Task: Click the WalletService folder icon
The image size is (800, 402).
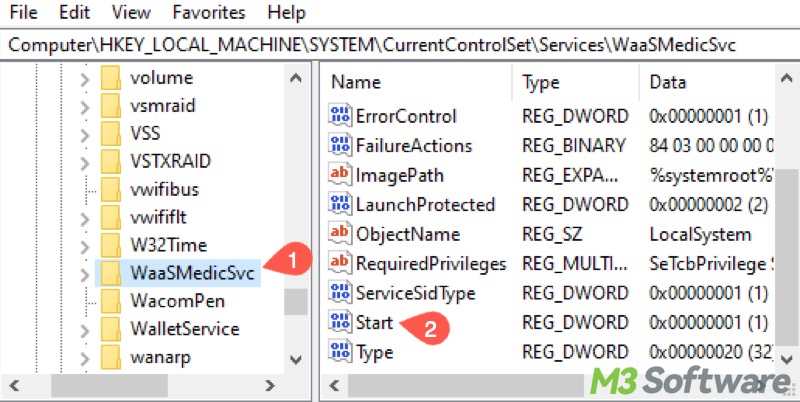Action: (x=111, y=328)
